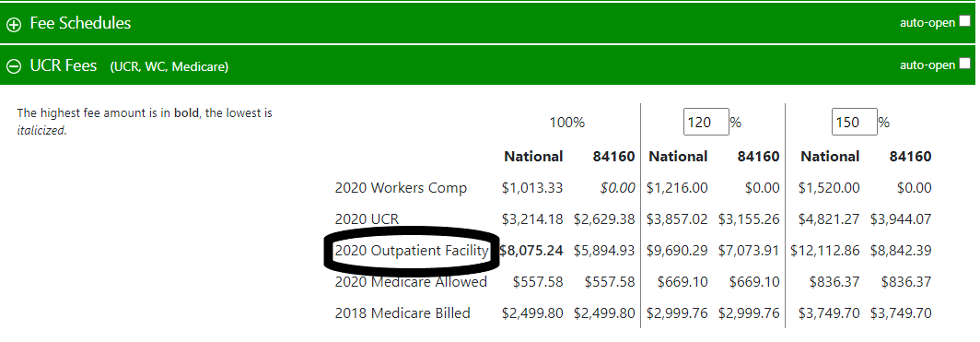The image size is (980, 342).
Task: Collapse the UCR Fees header bar
Action: [487, 65]
